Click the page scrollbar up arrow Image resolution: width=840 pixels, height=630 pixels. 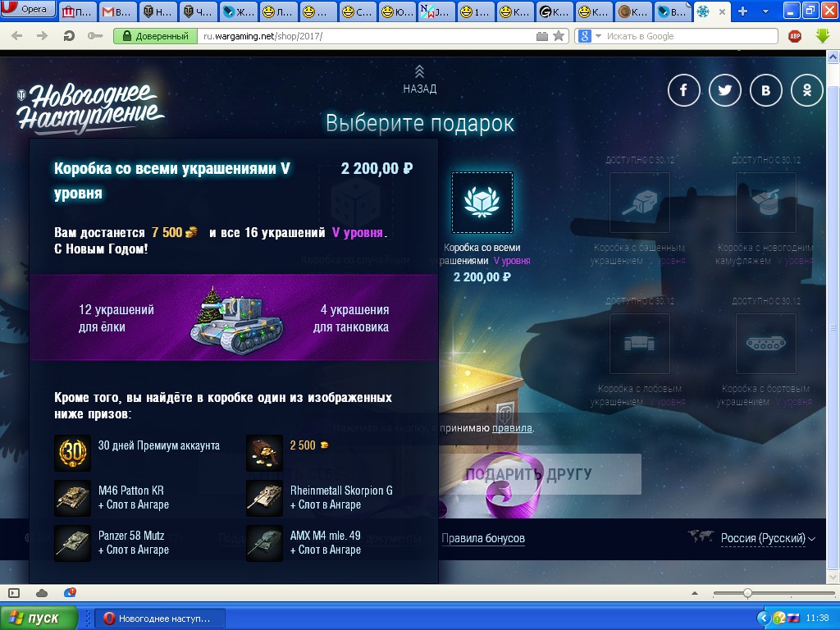833,57
